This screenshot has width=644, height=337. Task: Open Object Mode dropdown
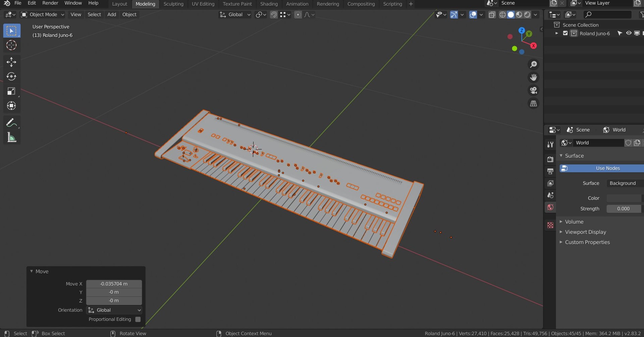[43, 15]
